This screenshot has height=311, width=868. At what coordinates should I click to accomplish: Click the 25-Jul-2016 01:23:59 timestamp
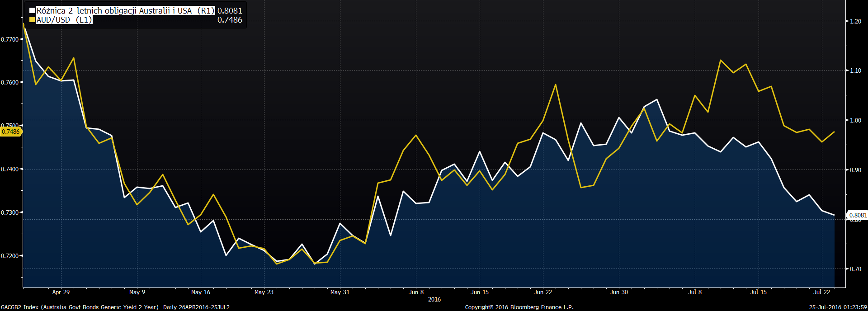(x=838, y=307)
